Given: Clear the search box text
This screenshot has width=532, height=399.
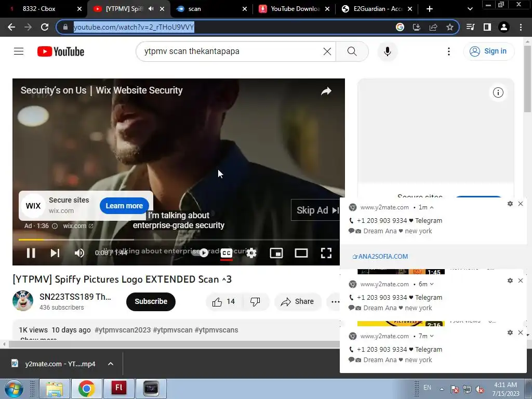Looking at the screenshot, I should [327, 51].
